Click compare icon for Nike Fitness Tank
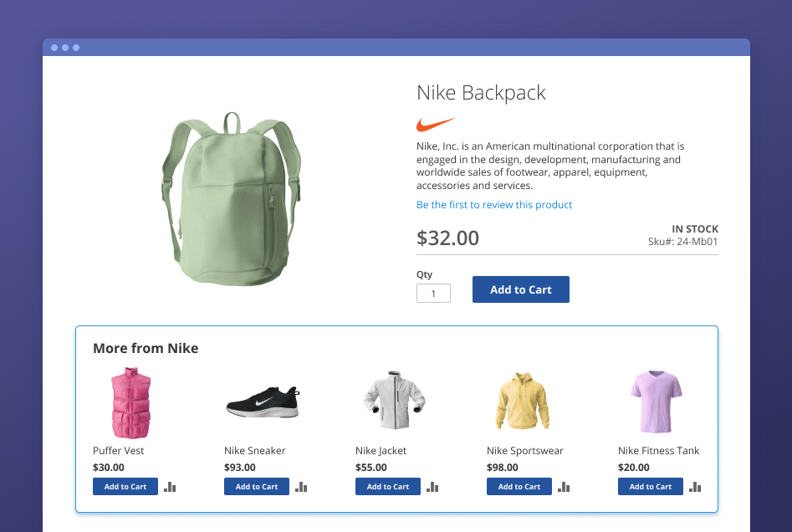The width and height of the screenshot is (792, 532). point(696,487)
